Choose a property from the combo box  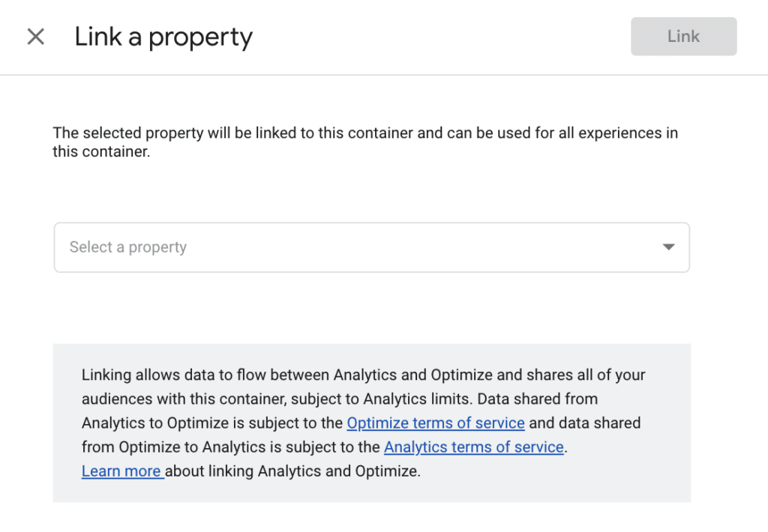click(372, 247)
